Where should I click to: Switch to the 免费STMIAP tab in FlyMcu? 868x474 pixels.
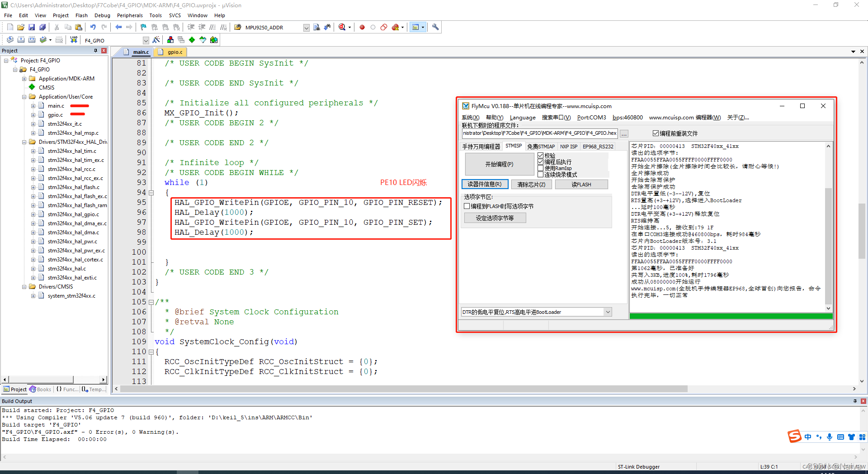[x=541, y=146]
